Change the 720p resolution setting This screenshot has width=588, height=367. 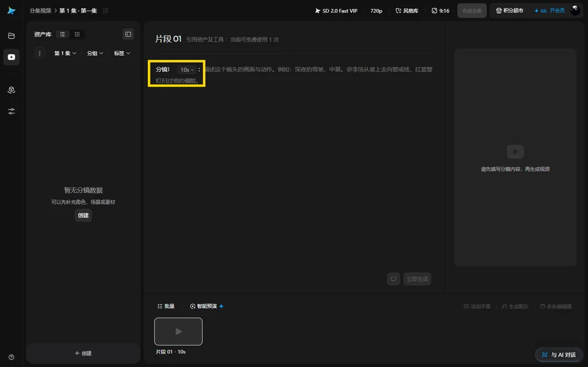(x=376, y=11)
